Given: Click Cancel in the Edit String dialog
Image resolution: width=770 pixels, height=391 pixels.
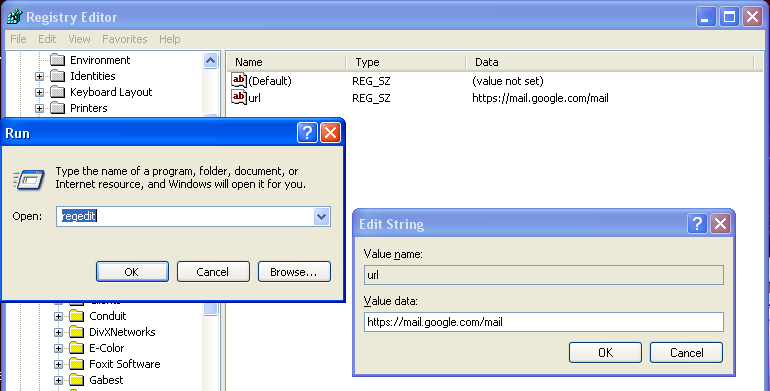Looking at the screenshot, I should [x=686, y=353].
